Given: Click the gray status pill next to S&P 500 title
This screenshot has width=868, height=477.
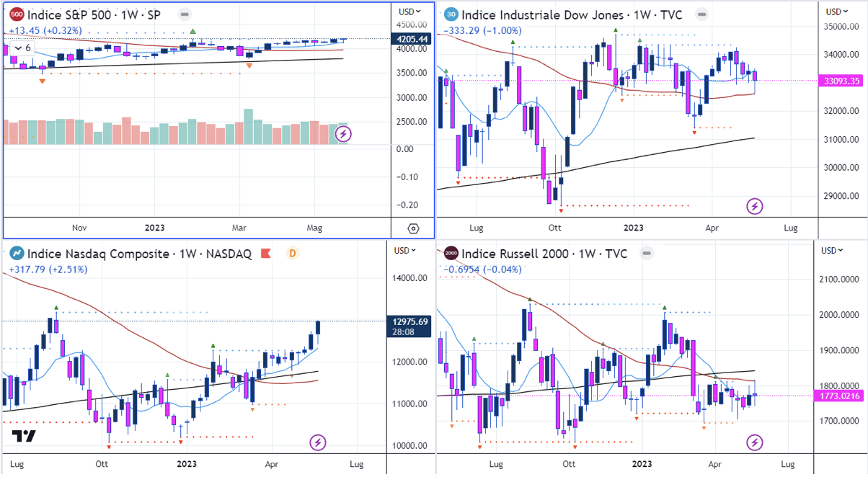Looking at the screenshot, I should tap(185, 14).
